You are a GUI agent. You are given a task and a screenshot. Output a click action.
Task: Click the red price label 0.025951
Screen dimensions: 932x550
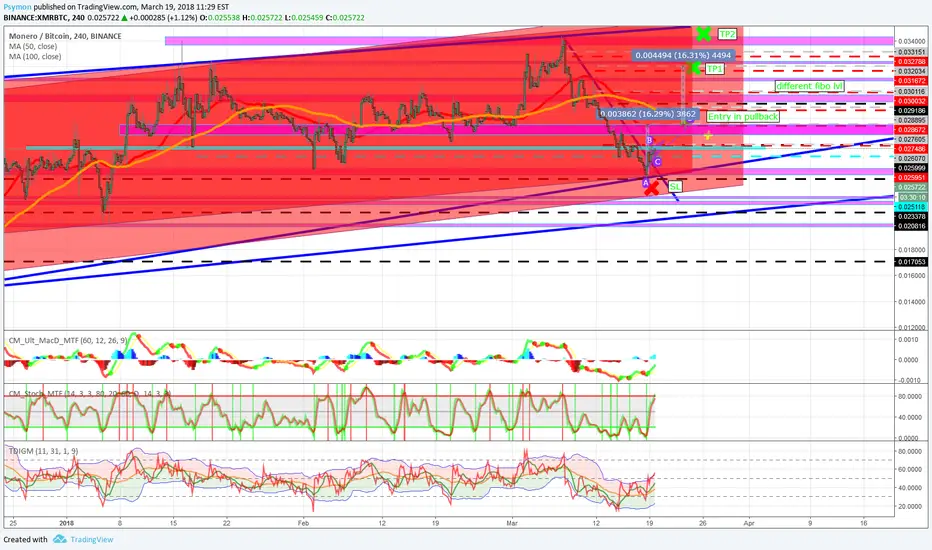coord(911,178)
